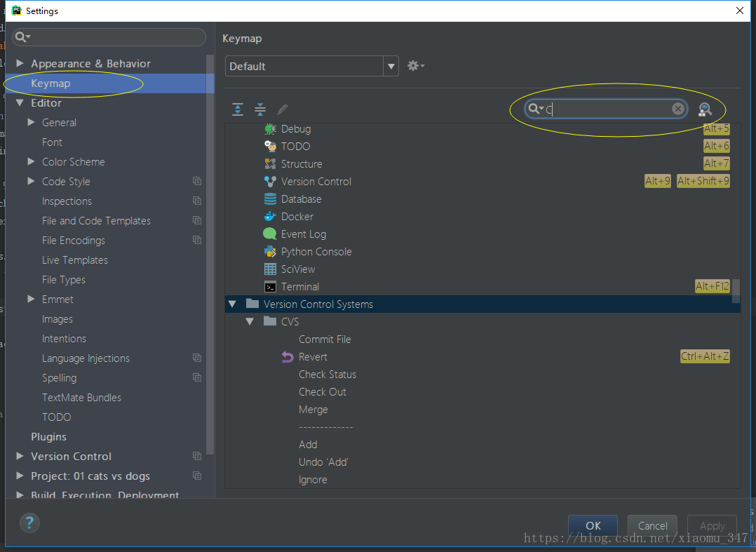Expand the Color Scheme subsection
Image resolution: width=756 pixels, height=552 pixels.
(x=31, y=161)
